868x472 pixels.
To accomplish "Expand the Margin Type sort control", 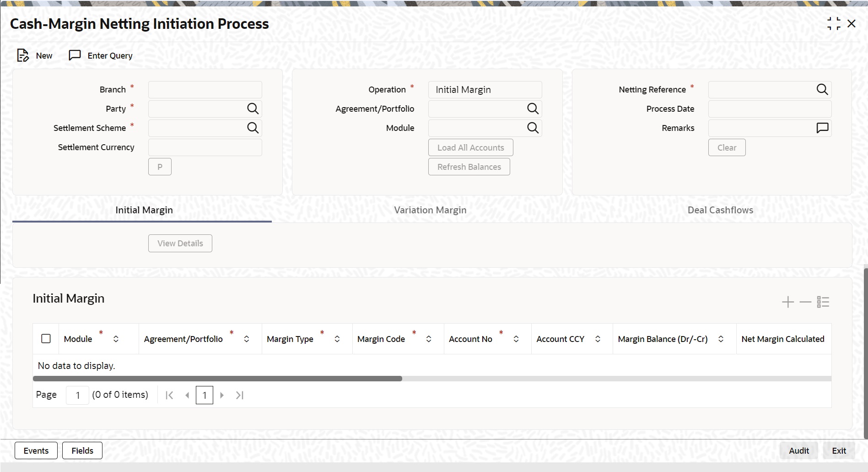I will pyautogui.click(x=337, y=339).
